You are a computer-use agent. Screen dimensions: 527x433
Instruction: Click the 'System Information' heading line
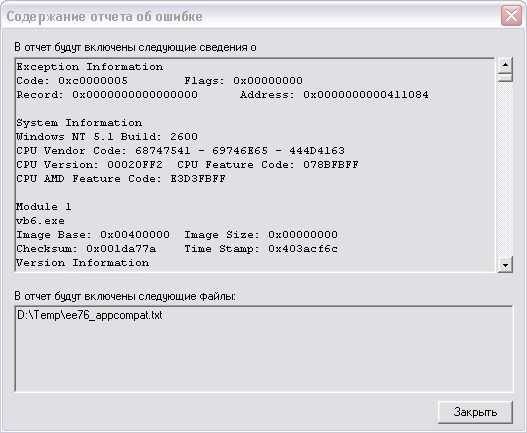point(79,123)
